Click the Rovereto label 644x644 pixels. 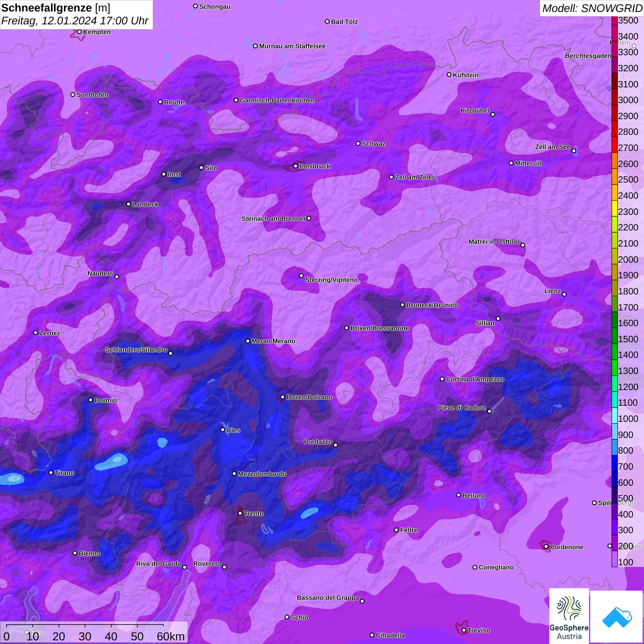tap(207, 563)
